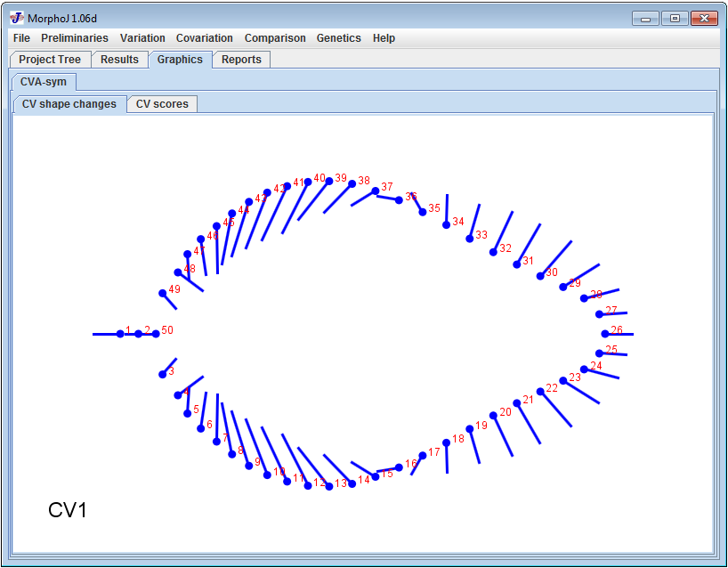
Task: Select the CV shape changes sub-tab
Action: click(69, 103)
